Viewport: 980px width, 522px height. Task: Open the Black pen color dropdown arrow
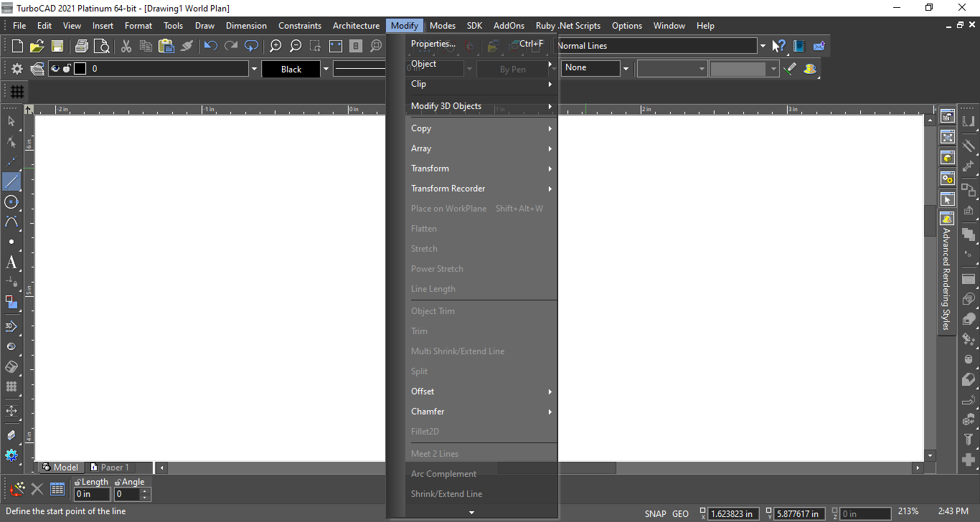point(326,69)
